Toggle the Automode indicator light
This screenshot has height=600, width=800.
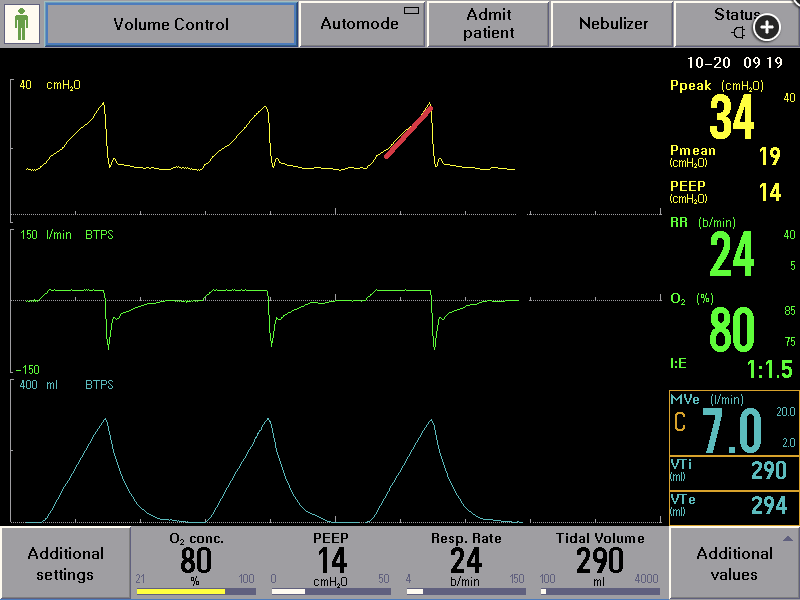(410, 10)
